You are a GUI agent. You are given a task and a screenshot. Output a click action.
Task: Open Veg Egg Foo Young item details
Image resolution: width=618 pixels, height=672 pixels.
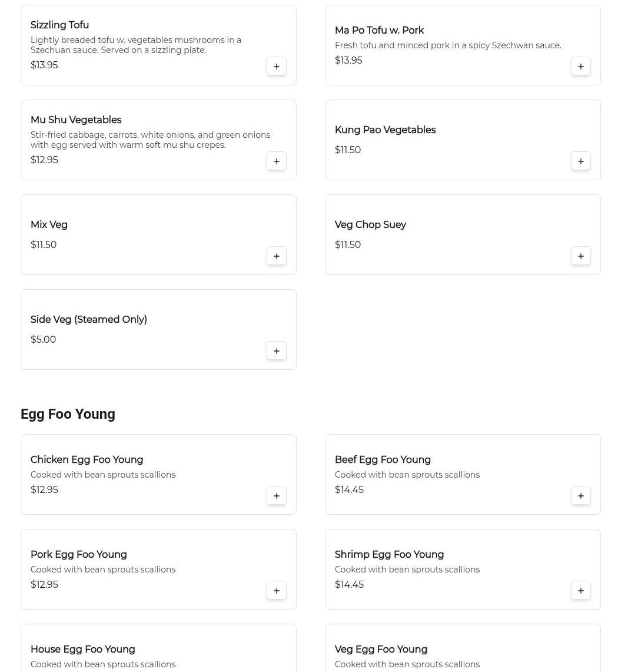click(x=381, y=650)
